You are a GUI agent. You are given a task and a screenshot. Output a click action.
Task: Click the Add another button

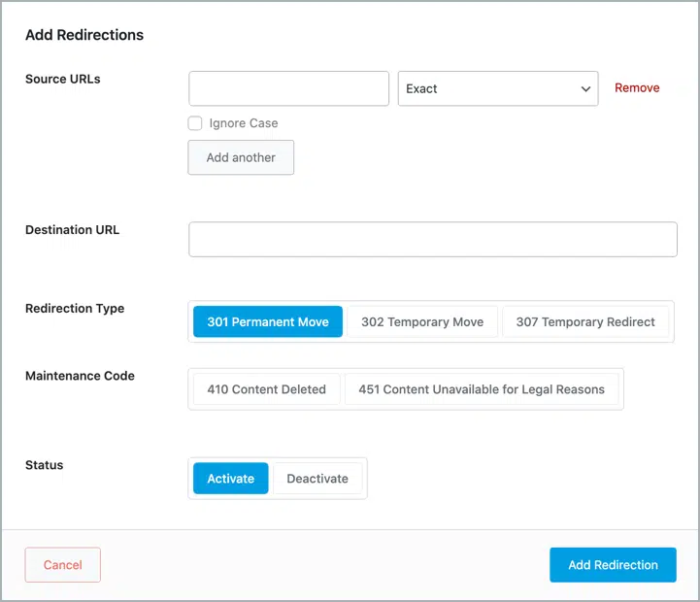[241, 157]
